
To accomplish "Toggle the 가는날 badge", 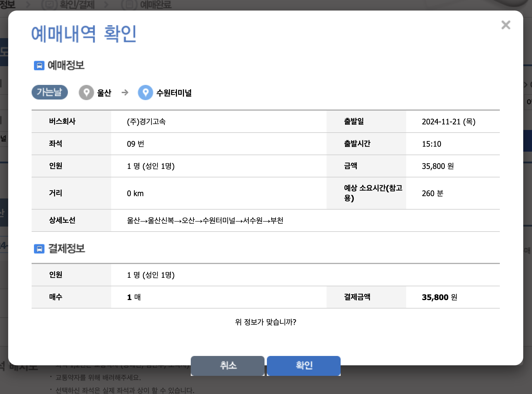I will 49,92.
